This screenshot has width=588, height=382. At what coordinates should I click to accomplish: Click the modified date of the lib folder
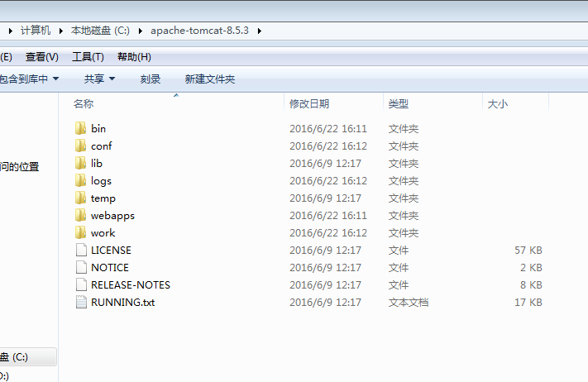pos(325,163)
